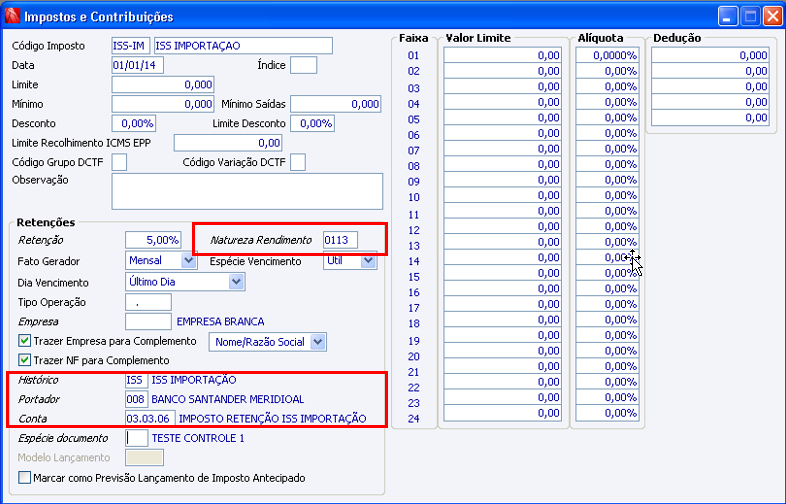Click Alíquota field for Faixa 24
The image size is (786, 504).
click(607, 413)
